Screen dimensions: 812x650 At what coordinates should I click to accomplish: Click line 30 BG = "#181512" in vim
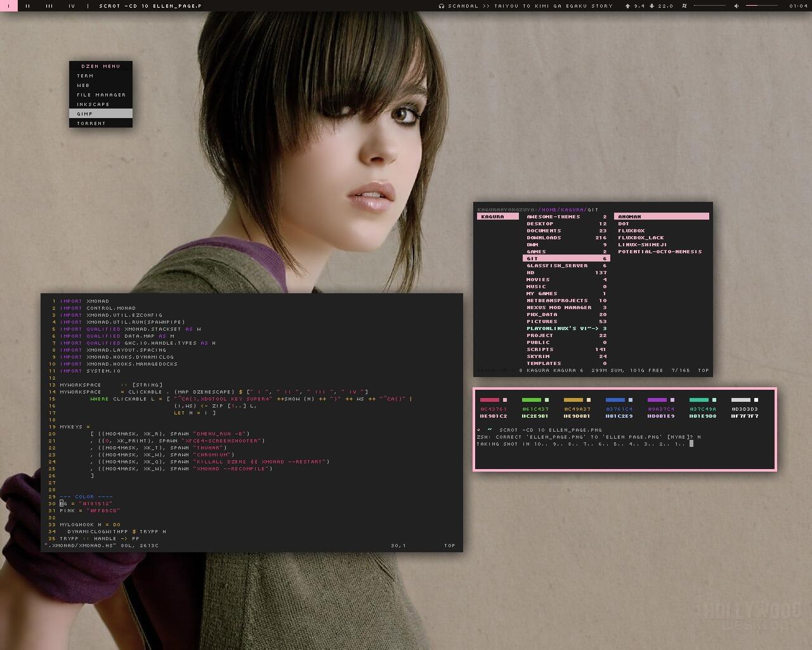pos(86,503)
